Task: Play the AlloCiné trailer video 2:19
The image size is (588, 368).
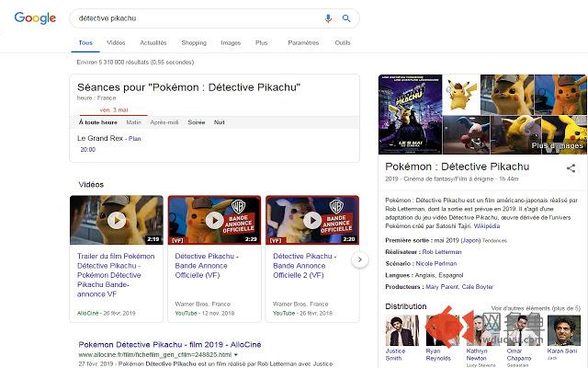Action: tap(117, 220)
